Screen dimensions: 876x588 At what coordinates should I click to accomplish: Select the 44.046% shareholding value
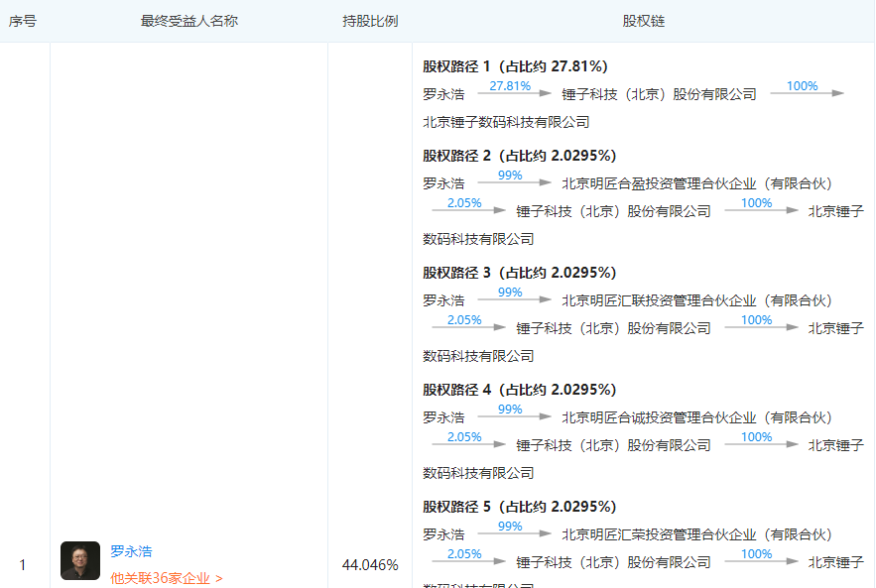[370, 565]
